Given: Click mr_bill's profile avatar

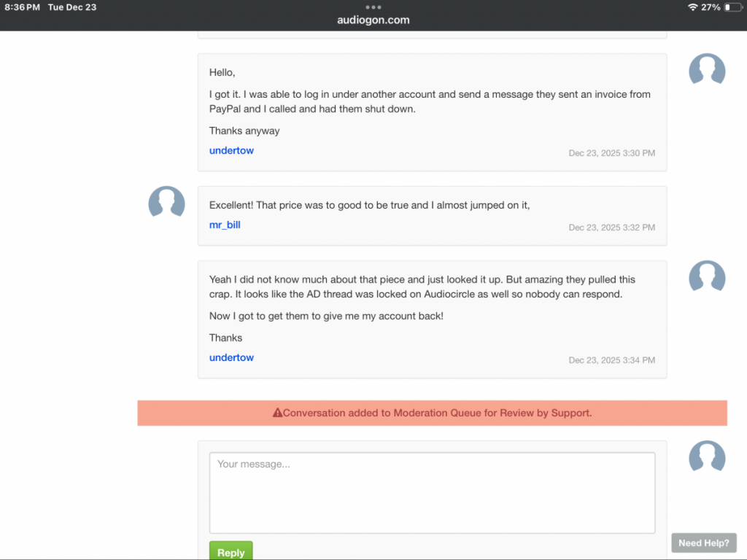Looking at the screenshot, I should (x=166, y=203).
